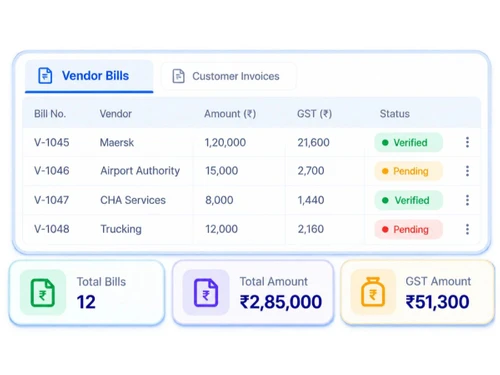Click the GST value 1,440
This screenshot has height=375, width=500.
[x=311, y=200]
